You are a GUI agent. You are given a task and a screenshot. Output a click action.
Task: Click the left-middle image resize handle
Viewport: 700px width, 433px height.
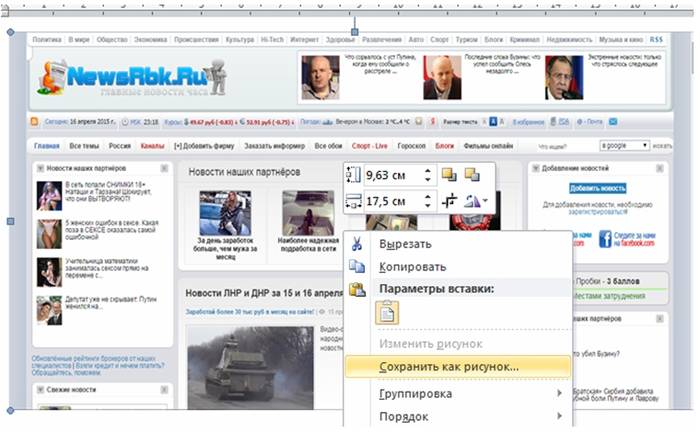11,221
